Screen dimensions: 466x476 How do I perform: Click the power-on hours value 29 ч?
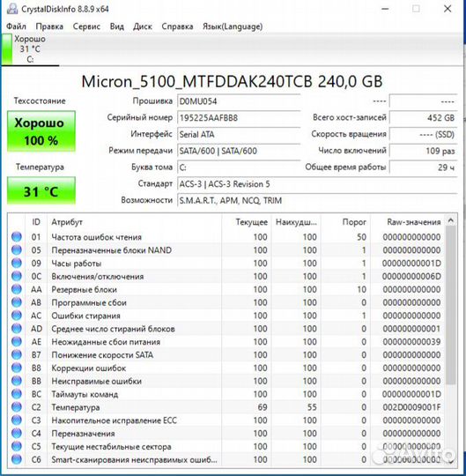[423, 167]
